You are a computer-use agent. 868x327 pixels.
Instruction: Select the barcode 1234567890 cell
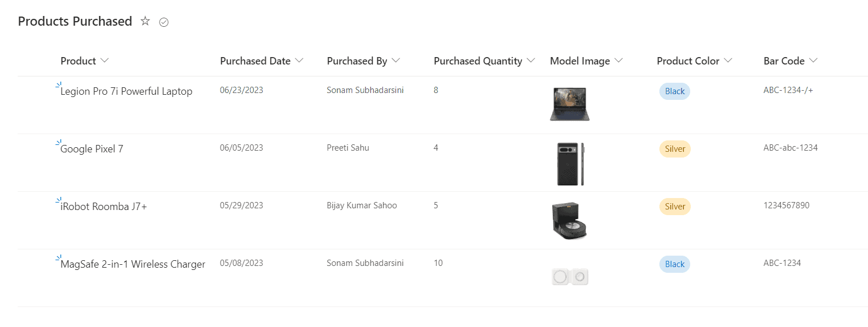[x=787, y=205]
